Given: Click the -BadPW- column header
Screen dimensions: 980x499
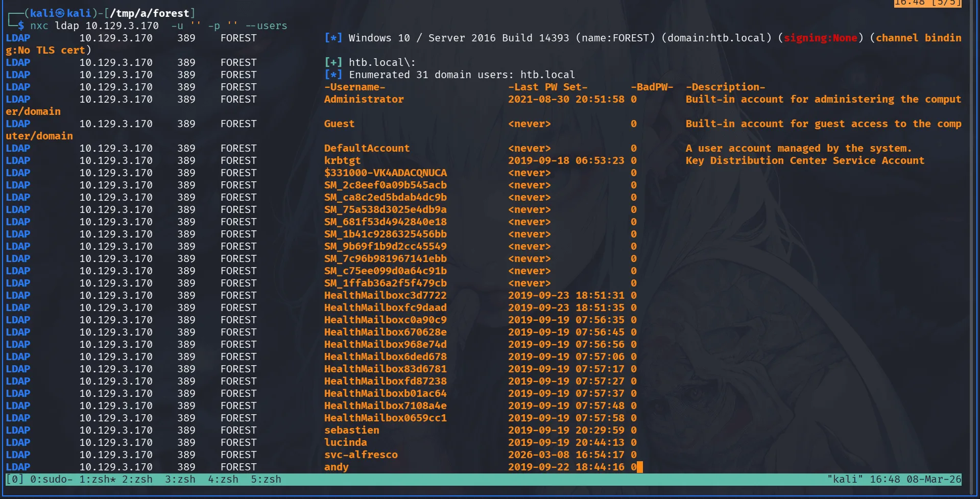Looking at the screenshot, I should pyautogui.click(x=652, y=87).
